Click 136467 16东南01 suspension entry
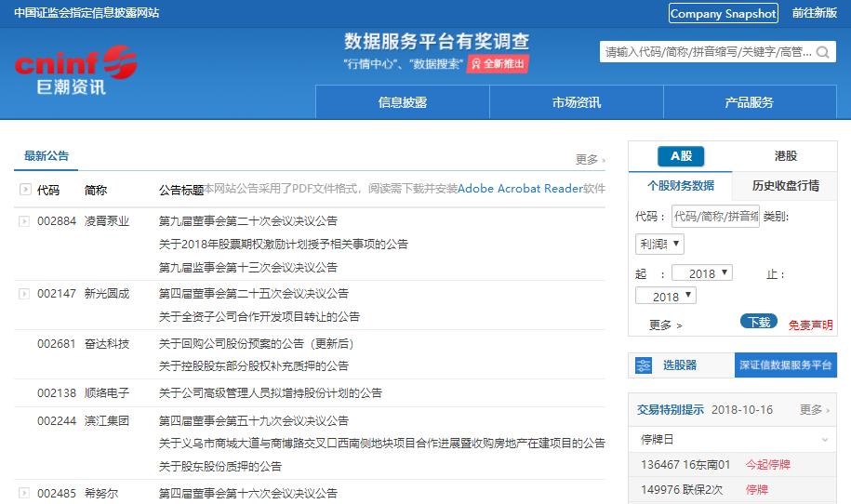 685,464
